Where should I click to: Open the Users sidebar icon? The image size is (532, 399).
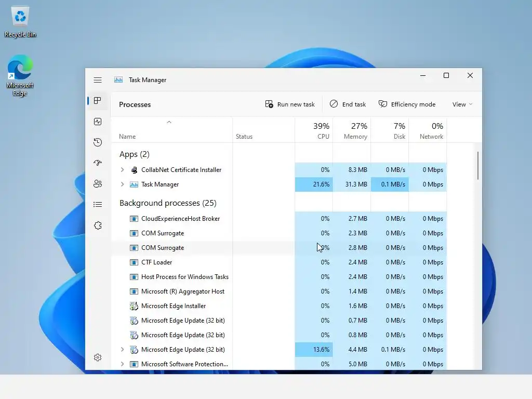pos(98,183)
